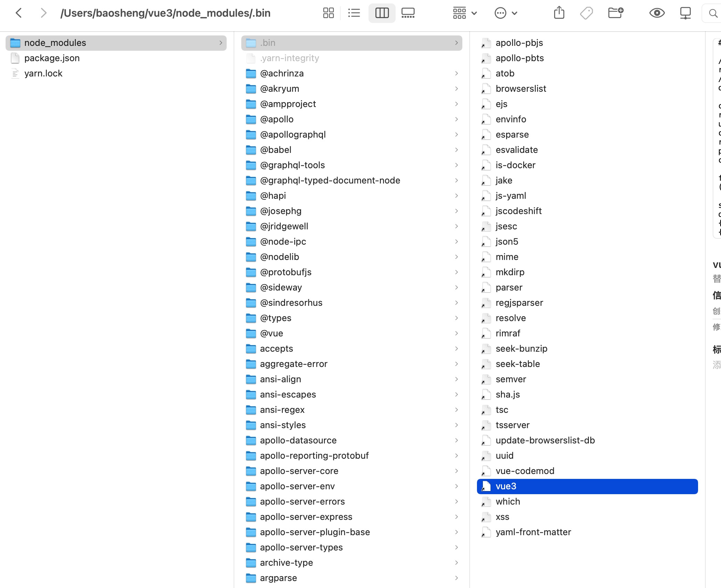Open the group-by dropdown
This screenshot has width=721, height=588.
(x=465, y=13)
